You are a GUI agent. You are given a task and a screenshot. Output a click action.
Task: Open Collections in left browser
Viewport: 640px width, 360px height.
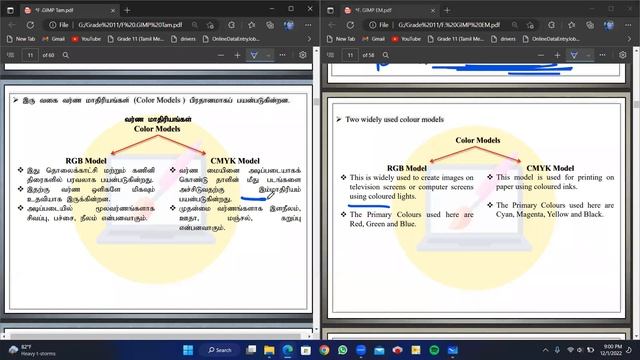click(x=270, y=25)
